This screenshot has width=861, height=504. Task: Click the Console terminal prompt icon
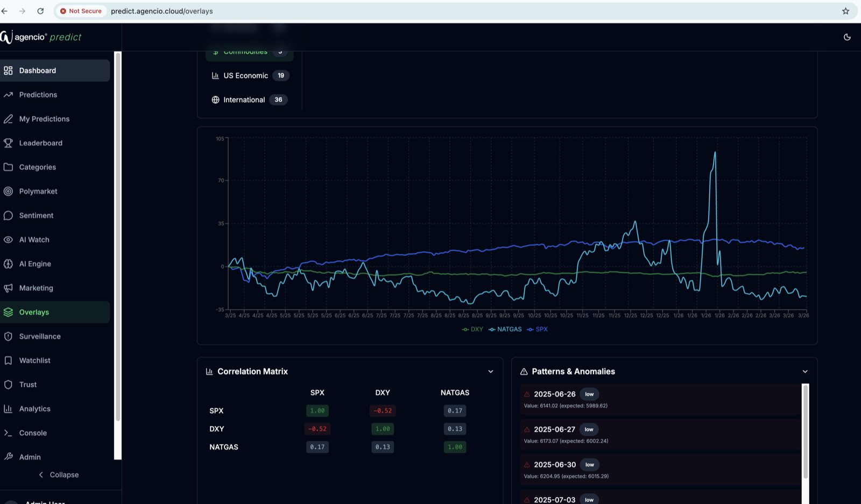pos(8,433)
